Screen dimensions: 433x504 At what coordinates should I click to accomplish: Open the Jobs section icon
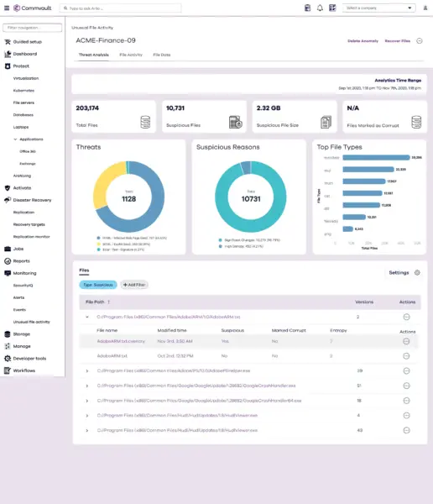(x=8, y=249)
